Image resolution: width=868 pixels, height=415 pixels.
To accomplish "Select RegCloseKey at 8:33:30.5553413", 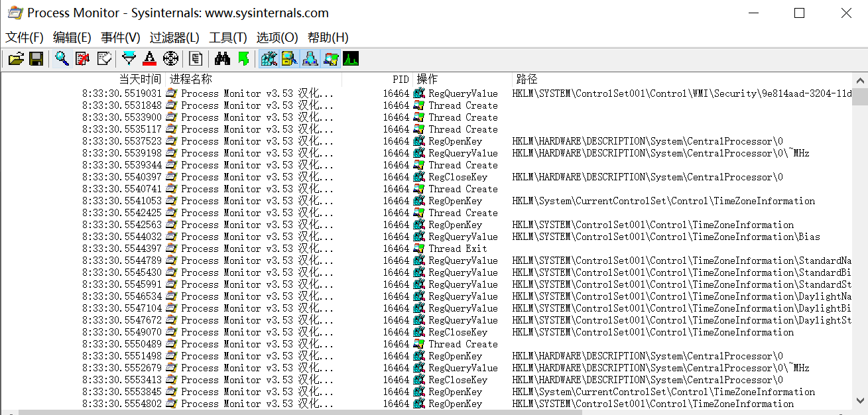I will coord(458,380).
